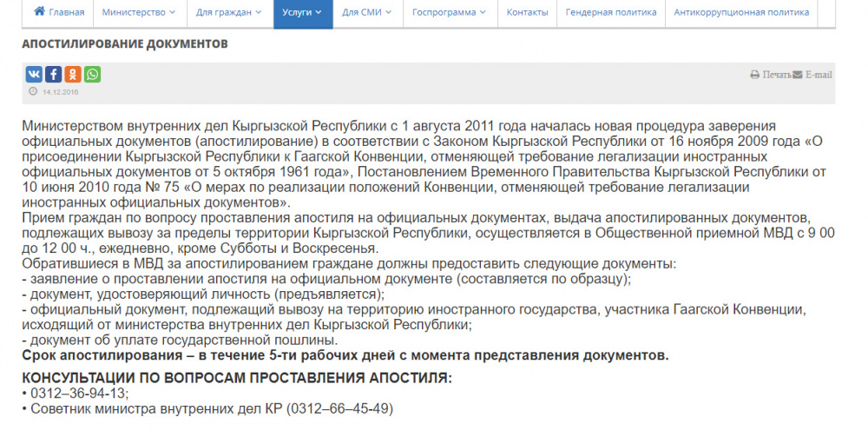Expand the Госпрограмма menu
The image size is (868, 437).
449,12
